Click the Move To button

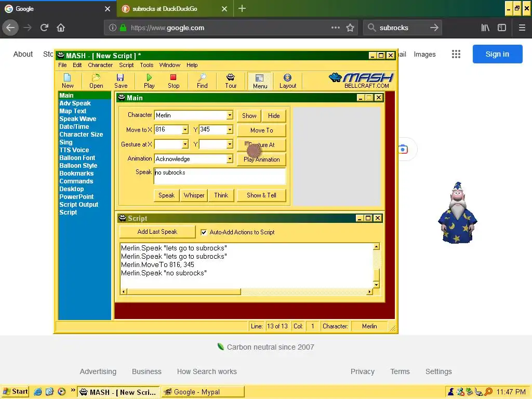point(261,130)
